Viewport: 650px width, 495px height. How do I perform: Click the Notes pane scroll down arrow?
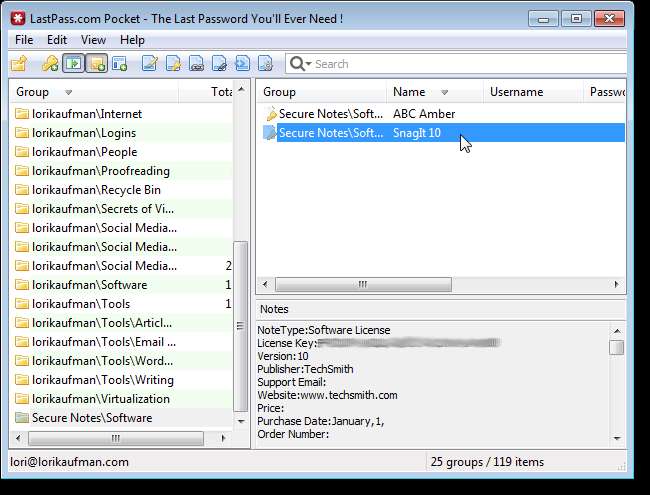617,438
